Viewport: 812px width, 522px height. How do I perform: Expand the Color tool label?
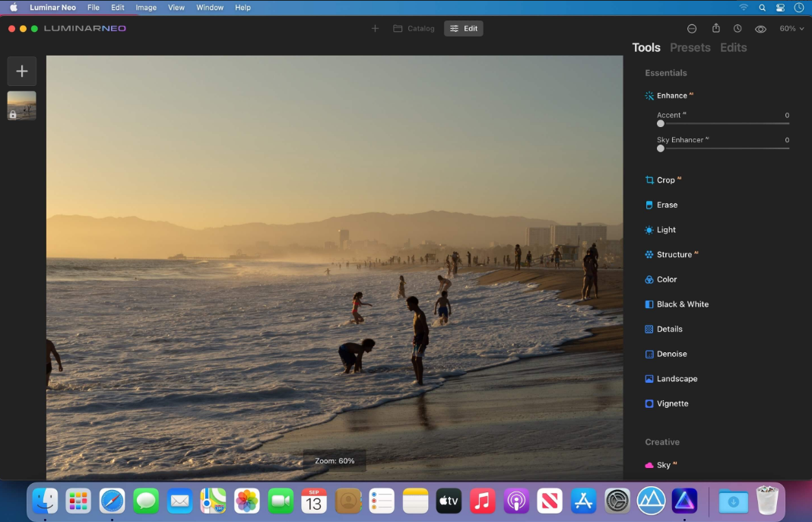[x=667, y=280]
